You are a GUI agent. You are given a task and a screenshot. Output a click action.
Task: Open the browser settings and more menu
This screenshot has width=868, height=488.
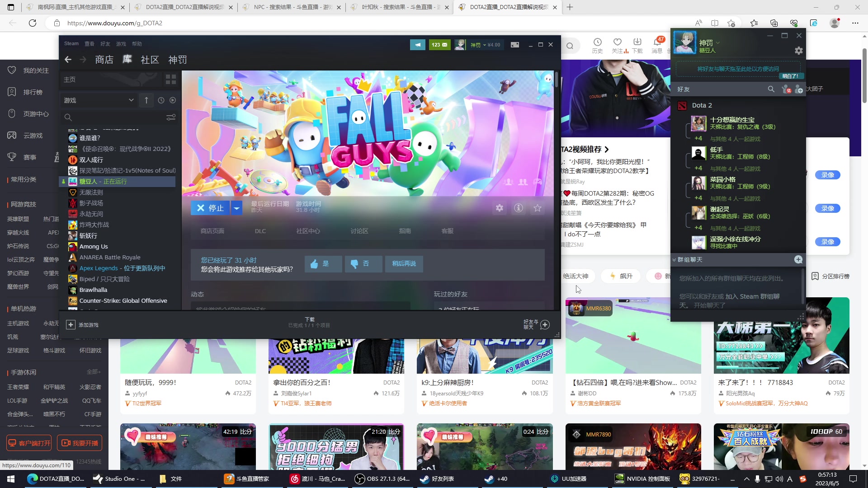click(855, 23)
